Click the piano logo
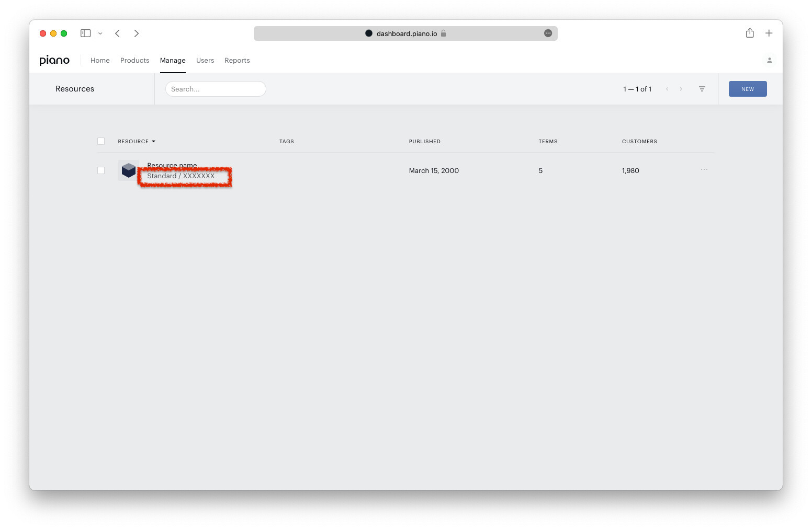812x529 pixels. tap(54, 60)
